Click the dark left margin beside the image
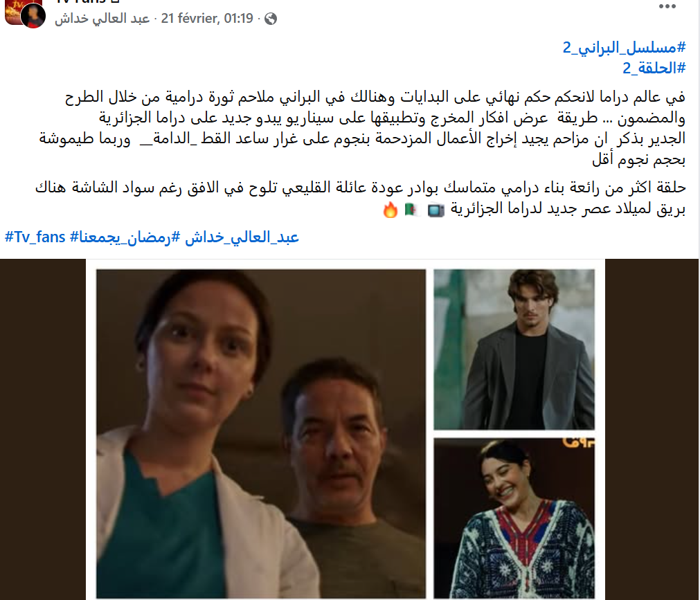Screen dimensions: 700x600 tap(43, 429)
